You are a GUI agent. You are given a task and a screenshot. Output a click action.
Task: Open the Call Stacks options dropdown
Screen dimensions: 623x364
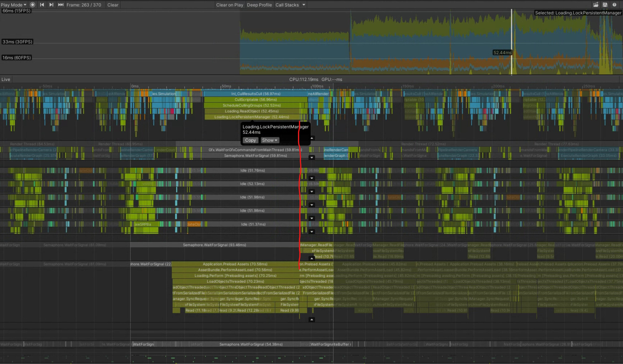pos(303,5)
